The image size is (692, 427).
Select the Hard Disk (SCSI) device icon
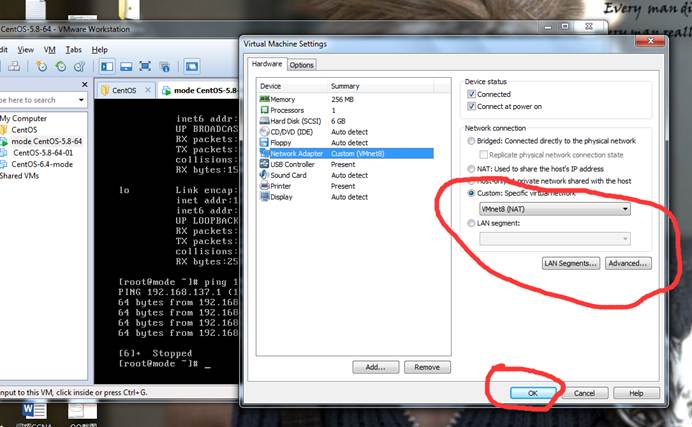(x=264, y=120)
